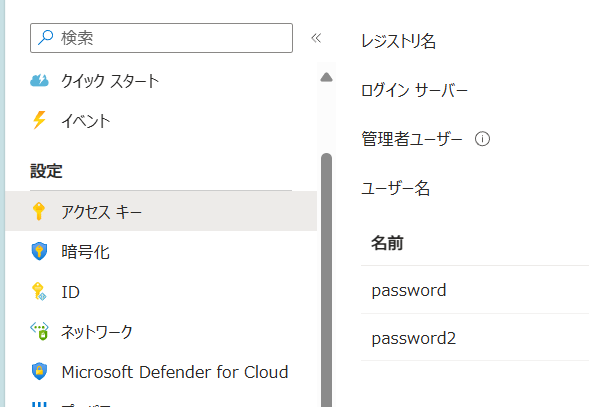Select the アクセス キー menu item
589x407 pixels.
161,211
